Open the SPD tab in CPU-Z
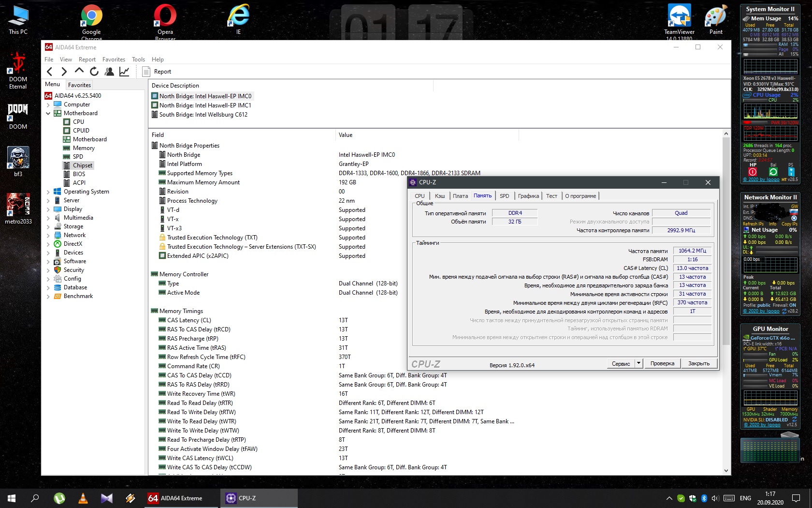812x508 pixels. click(504, 196)
